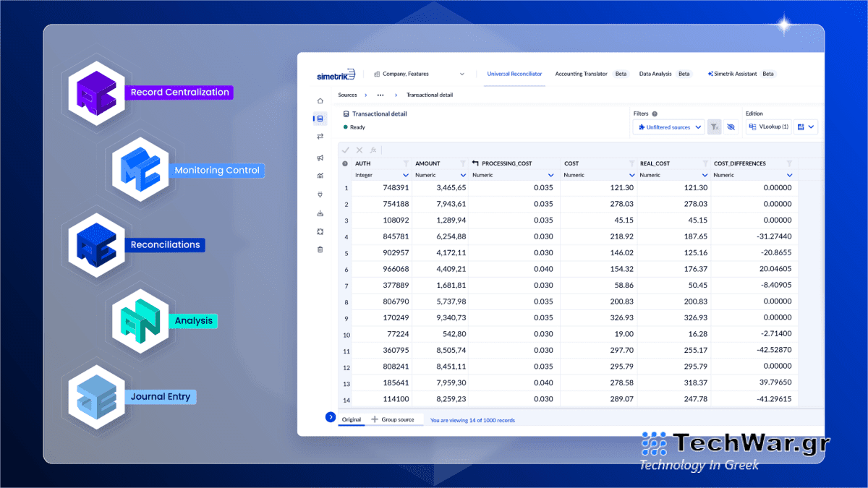Click the megaphone sidebar icon
The width and height of the screenshot is (868, 488).
(320, 158)
